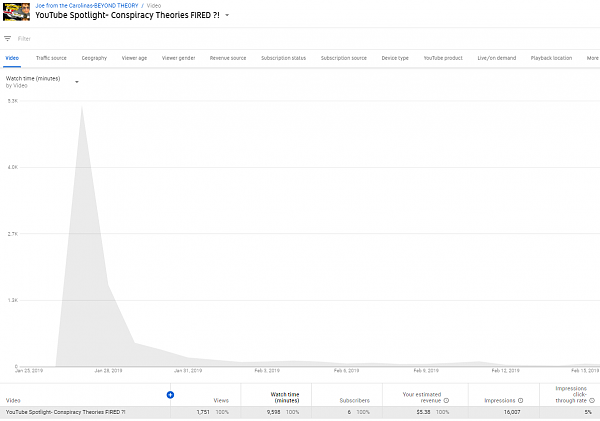The height and width of the screenshot is (421, 600).
Task: Click the subscribers value 6
Action: coord(349,412)
